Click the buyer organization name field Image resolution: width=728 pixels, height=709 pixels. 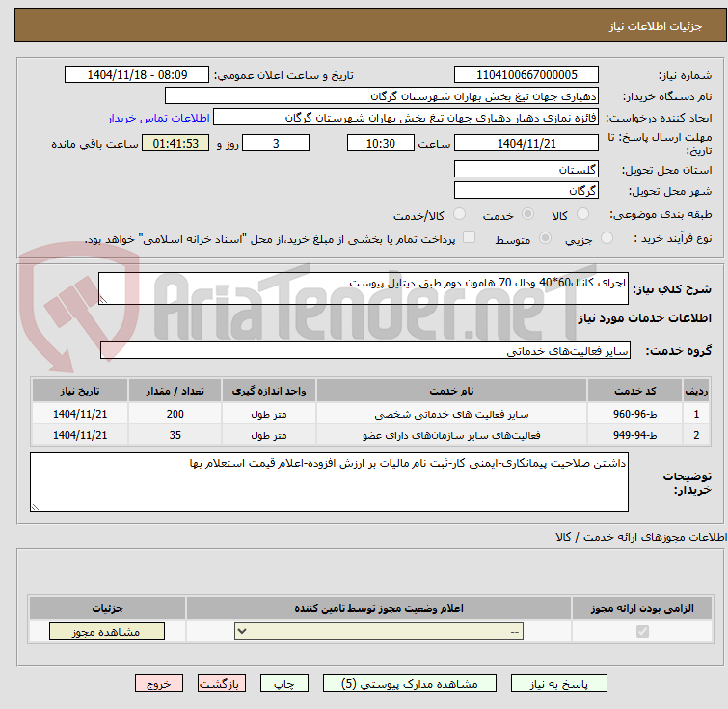point(382,96)
